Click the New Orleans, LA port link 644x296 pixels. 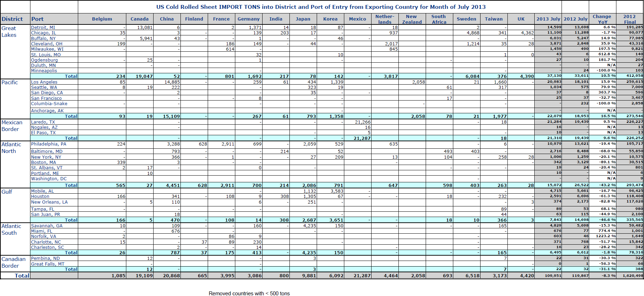tap(49, 202)
